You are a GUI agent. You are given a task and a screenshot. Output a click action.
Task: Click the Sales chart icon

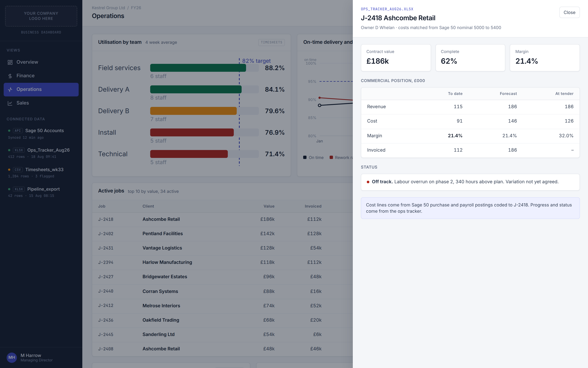10,103
